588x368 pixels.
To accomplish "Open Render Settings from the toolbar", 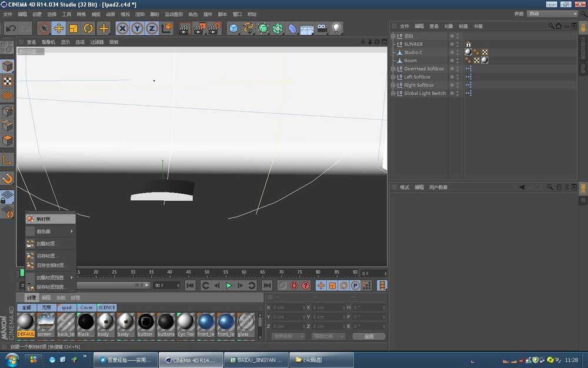I will click(x=213, y=28).
